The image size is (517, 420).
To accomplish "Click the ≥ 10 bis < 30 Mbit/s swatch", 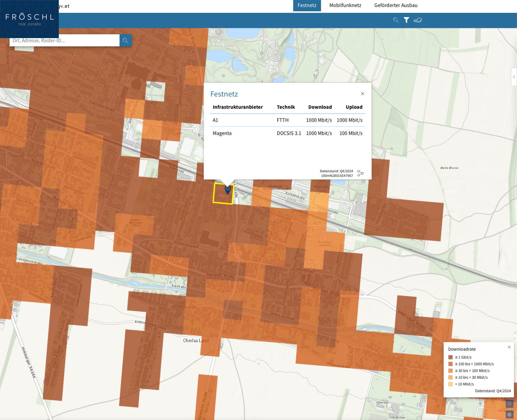I will tap(450, 377).
